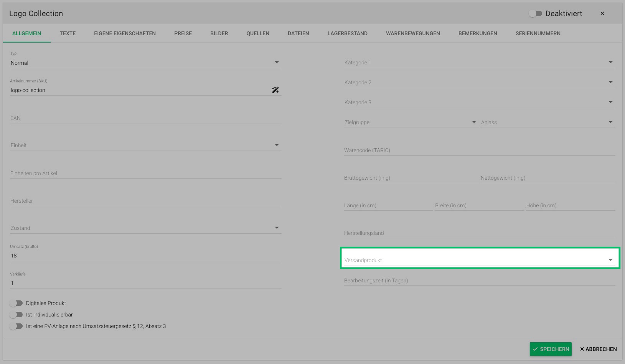Generate SKU with magic wand icon
Screen dimensions: 625x364
(275, 90)
